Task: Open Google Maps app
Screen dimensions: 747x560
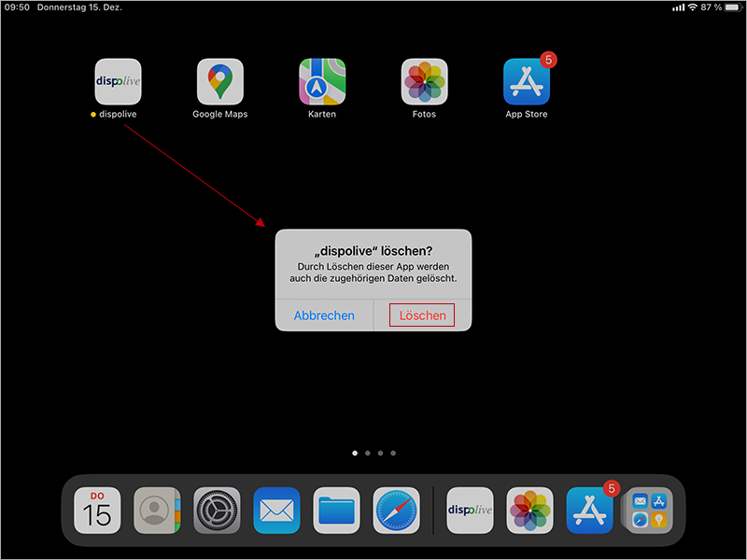Action: (x=220, y=81)
